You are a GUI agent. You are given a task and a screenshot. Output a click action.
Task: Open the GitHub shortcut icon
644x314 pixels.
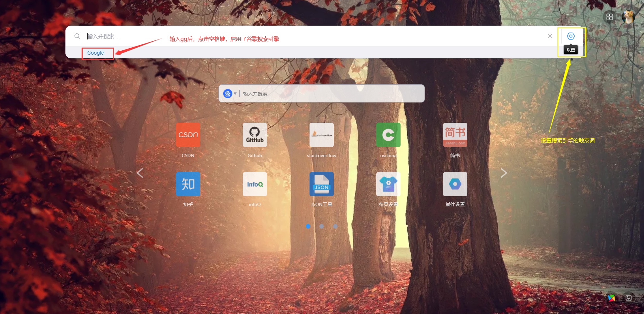[255, 135]
